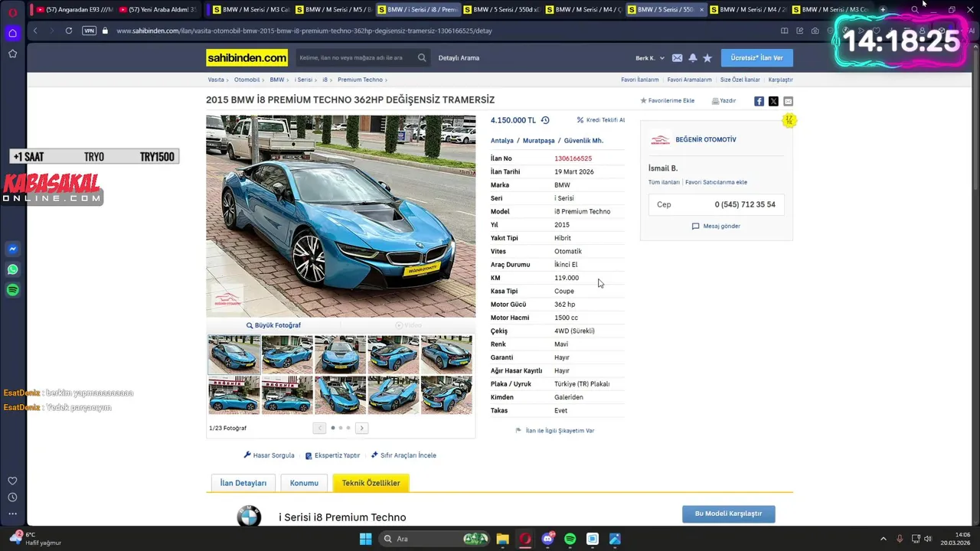Screen dimensions: 980x551
Task: Open Ekspertiz Yaptır link
Action: [x=332, y=455]
